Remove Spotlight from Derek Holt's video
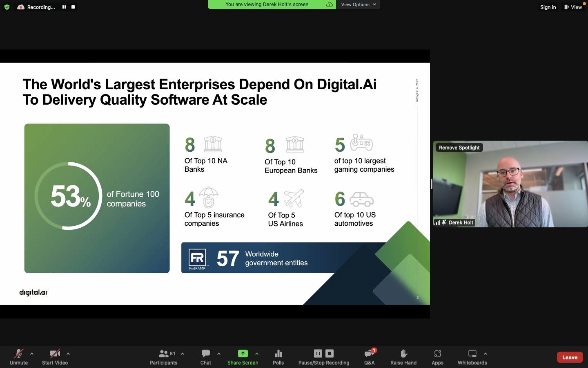Screen dimensions: 588x368 (459, 148)
